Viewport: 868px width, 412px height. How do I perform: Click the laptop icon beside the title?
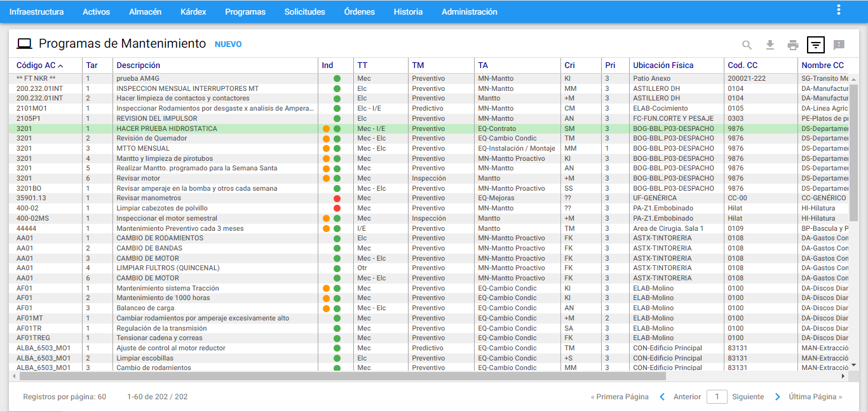[24, 44]
